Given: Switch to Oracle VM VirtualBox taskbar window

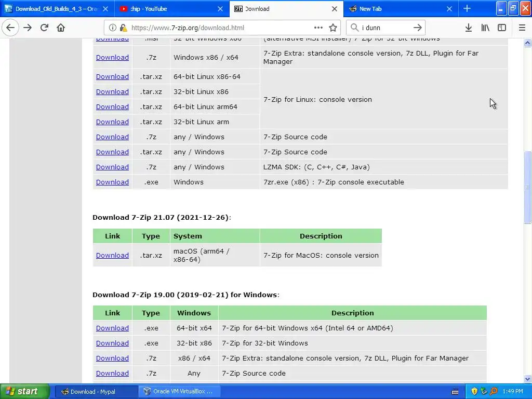Looking at the screenshot, I should tap(179, 392).
